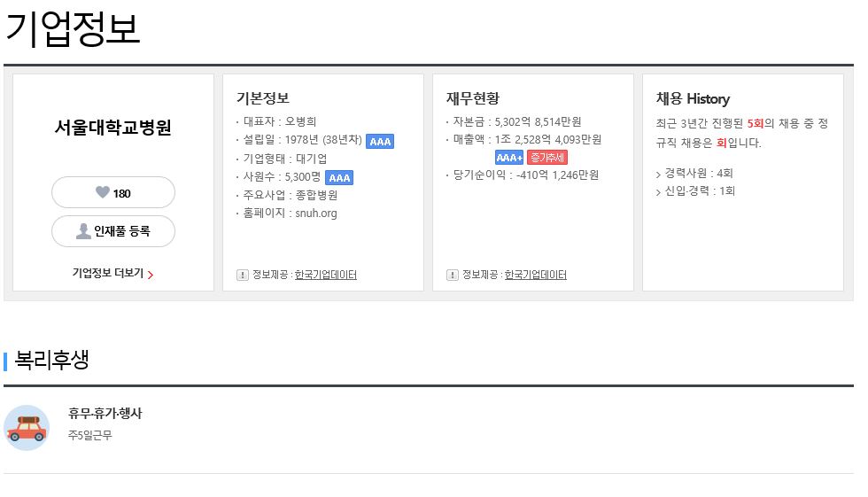Click the AAA badge beside 설립일
Viewport: 868px width, 497px height.
380,141
